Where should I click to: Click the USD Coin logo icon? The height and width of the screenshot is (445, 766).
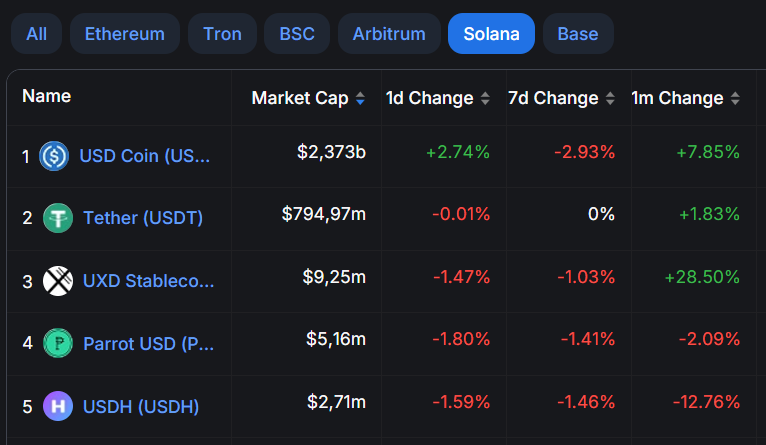click(54, 156)
